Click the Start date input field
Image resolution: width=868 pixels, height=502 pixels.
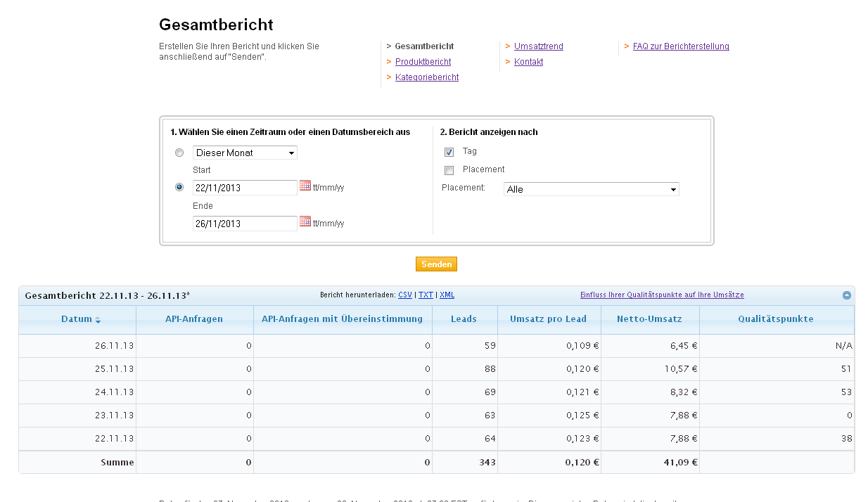[x=245, y=188]
